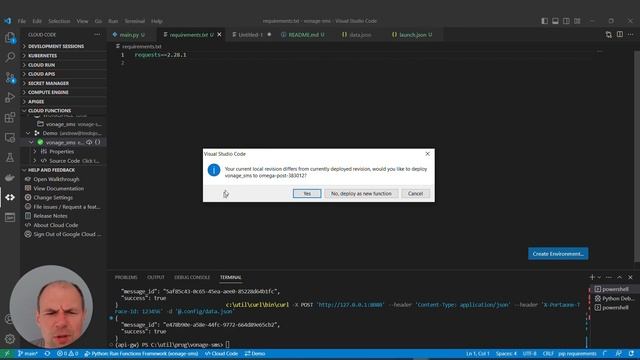Screen dimensions: 640x360
Task: Open Manage settings gear icon
Action: (10, 338)
